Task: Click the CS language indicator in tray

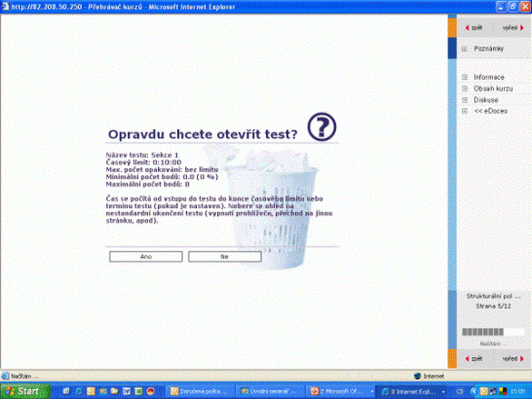Action: (x=460, y=391)
